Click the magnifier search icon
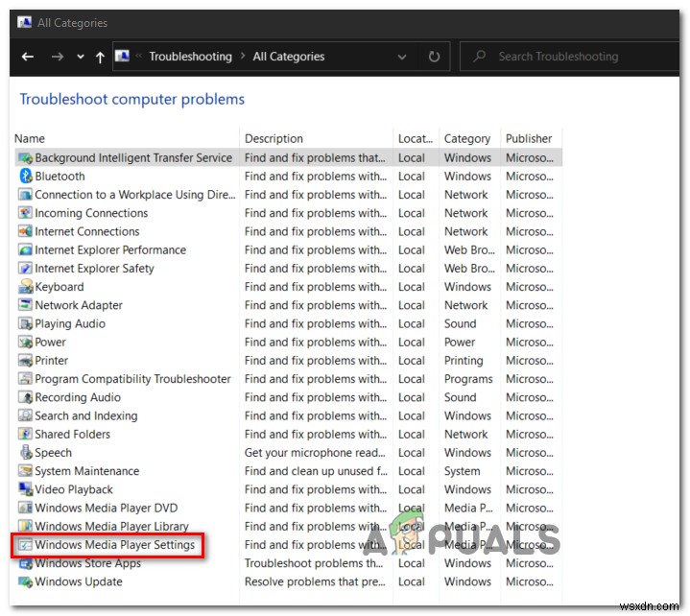Screen dimensions: 690x616 pos(479,56)
